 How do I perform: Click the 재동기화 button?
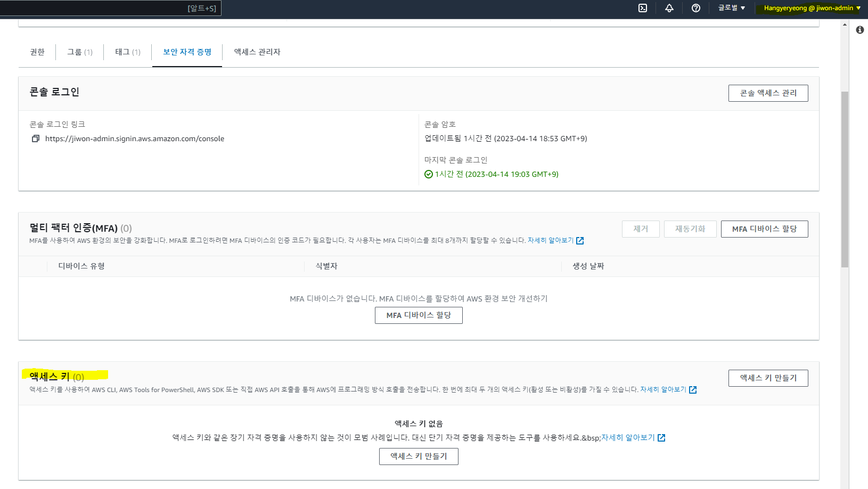click(690, 229)
